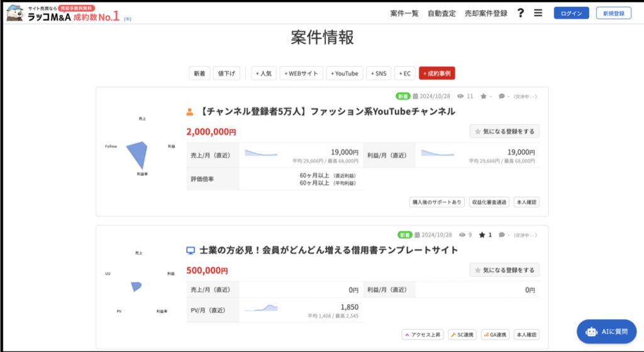Open 自動査定 in the top navigation
The image size is (644, 352).
point(441,13)
